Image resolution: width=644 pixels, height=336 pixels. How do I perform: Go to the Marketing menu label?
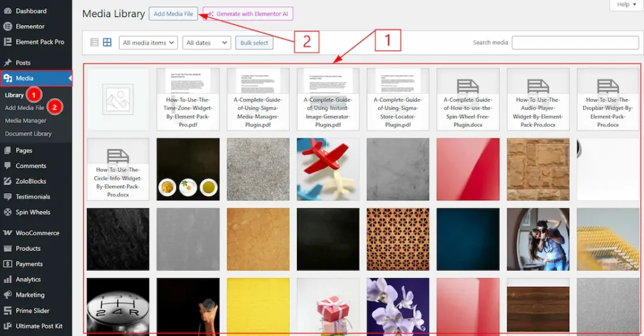(30, 295)
